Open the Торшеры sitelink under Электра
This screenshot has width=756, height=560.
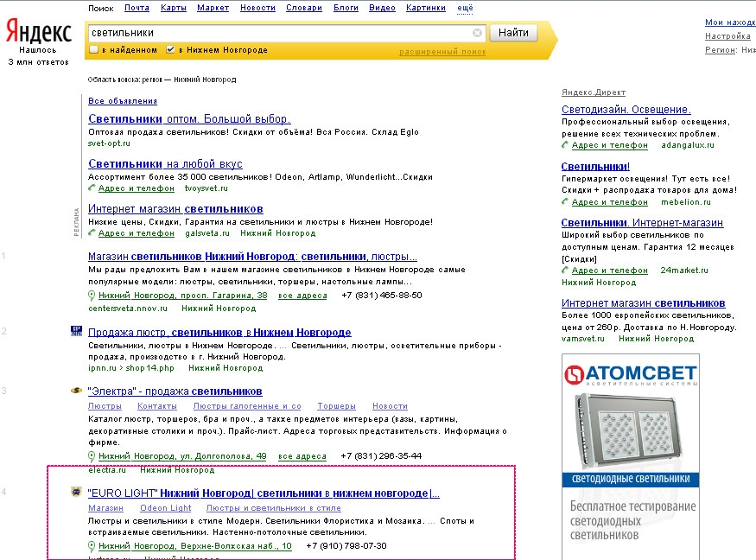tap(337, 406)
